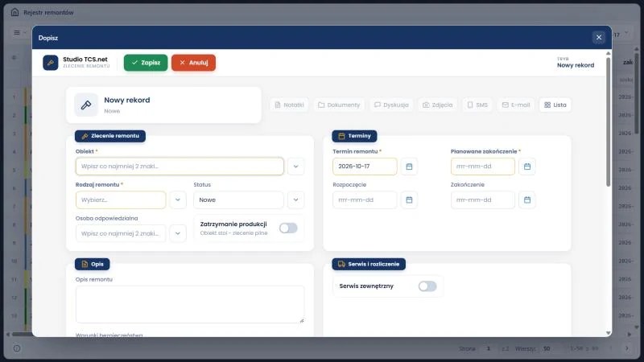Expand the Obiekt dropdown arrow
The image size is (644, 362).
(295, 167)
